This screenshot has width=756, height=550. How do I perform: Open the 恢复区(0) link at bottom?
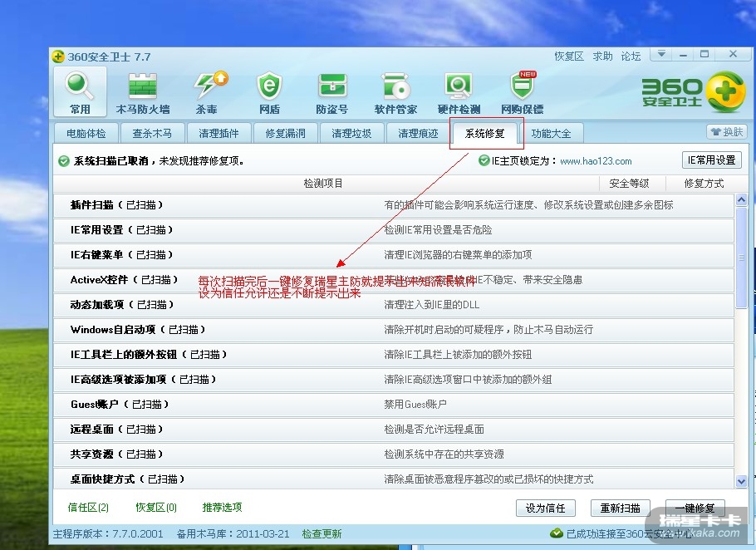coord(156,507)
